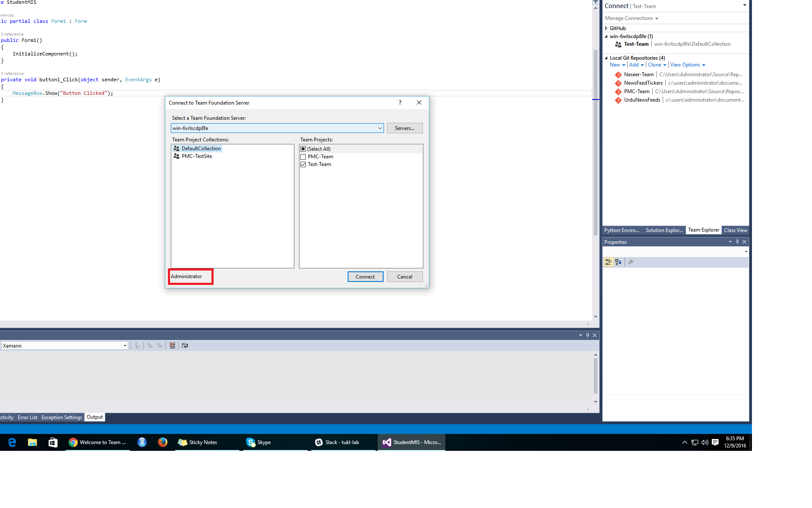This screenshot has height=508, width=812.
Task: Check the PMC-Team project checkbox
Action: click(x=303, y=157)
